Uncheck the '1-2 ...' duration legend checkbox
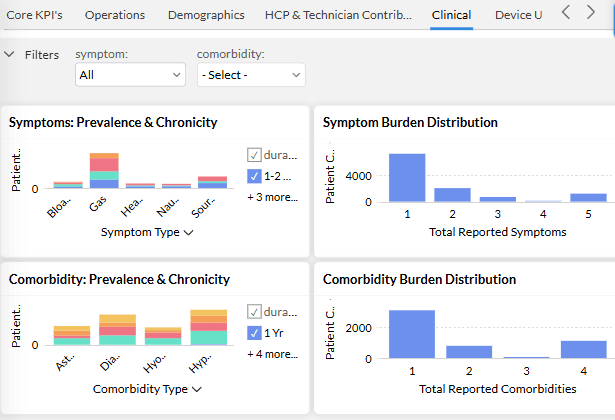This screenshot has height=420, width=615. tap(254, 176)
